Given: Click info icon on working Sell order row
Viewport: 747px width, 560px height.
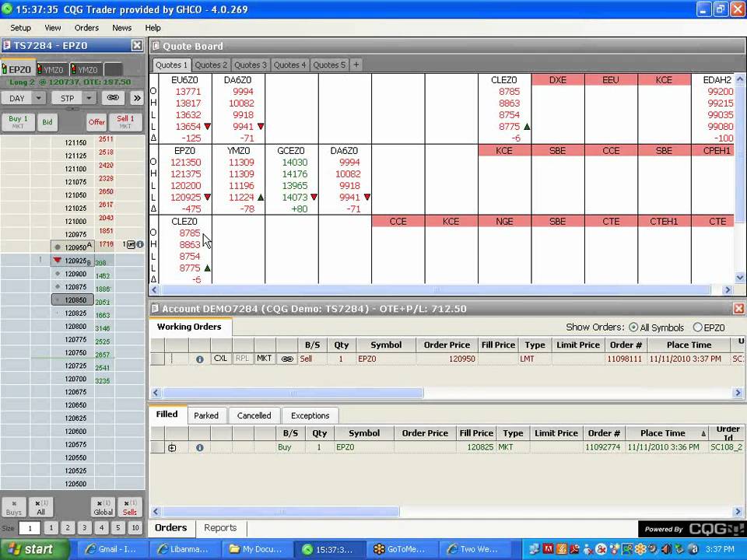Looking at the screenshot, I should pos(200,359).
